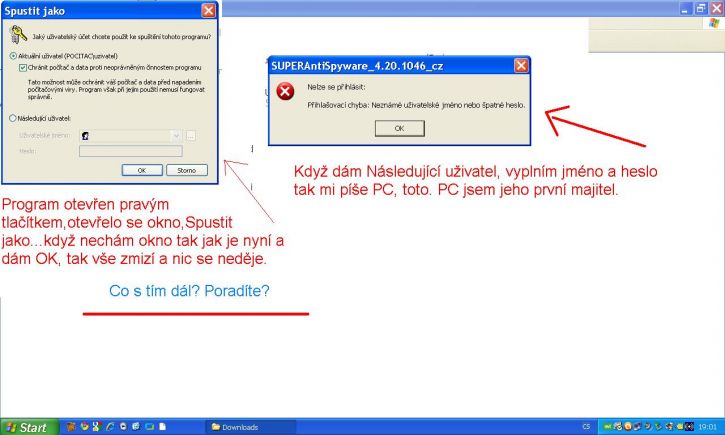Click the 'Heslo' password field
The width and height of the screenshot is (725, 435).
click(131, 151)
